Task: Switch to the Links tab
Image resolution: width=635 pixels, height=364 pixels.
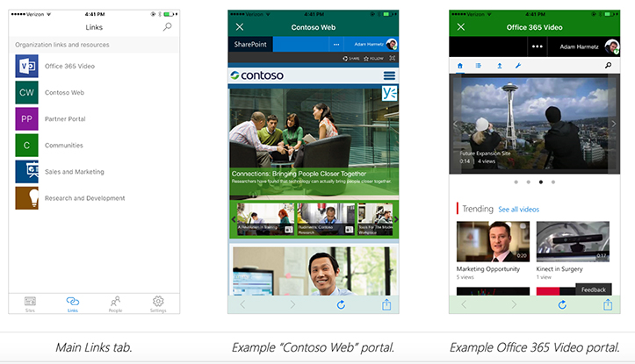Action: point(73,304)
